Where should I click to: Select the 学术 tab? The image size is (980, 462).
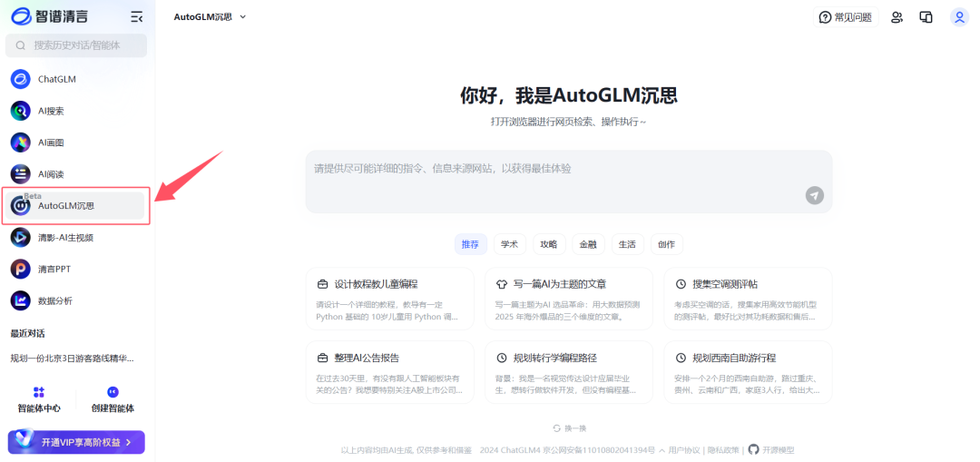(510, 244)
